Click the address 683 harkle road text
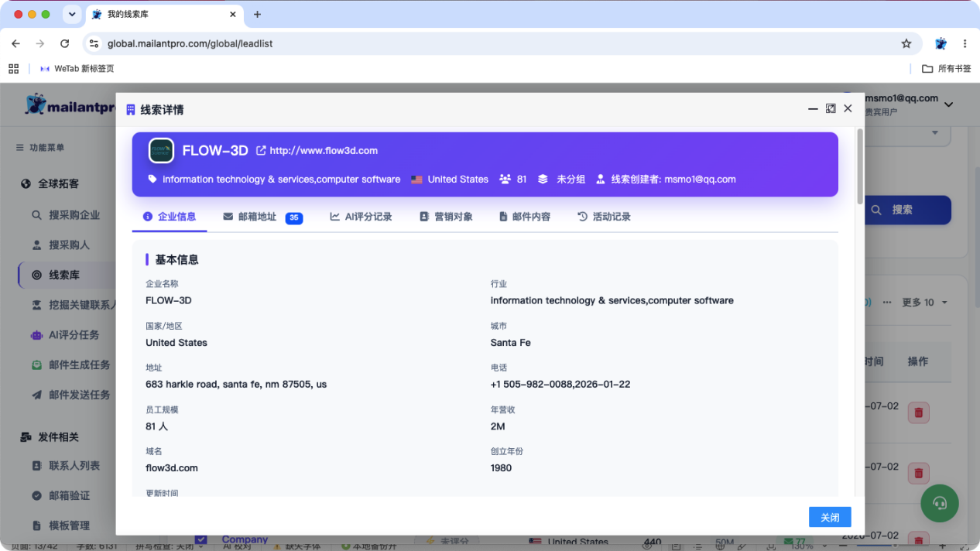This screenshot has height=551, width=980. [x=236, y=384]
